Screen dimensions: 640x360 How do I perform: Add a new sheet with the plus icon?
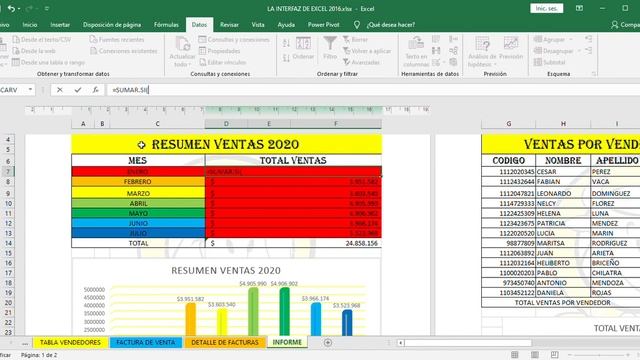coord(328,343)
